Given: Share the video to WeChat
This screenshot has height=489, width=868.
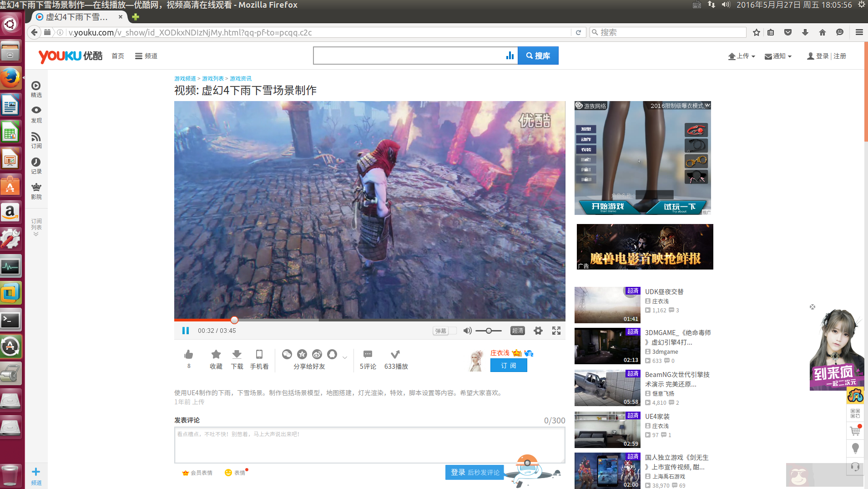Looking at the screenshot, I should [287, 354].
